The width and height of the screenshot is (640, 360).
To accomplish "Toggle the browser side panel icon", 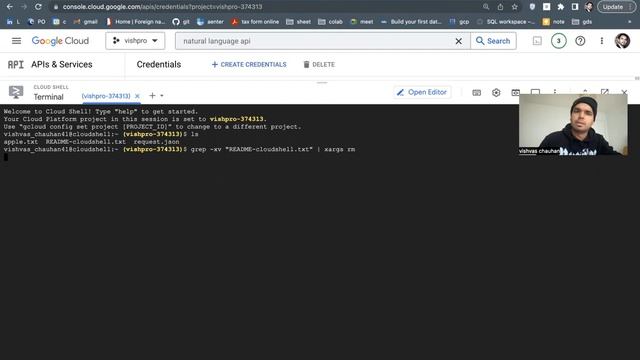I will [575, 7].
